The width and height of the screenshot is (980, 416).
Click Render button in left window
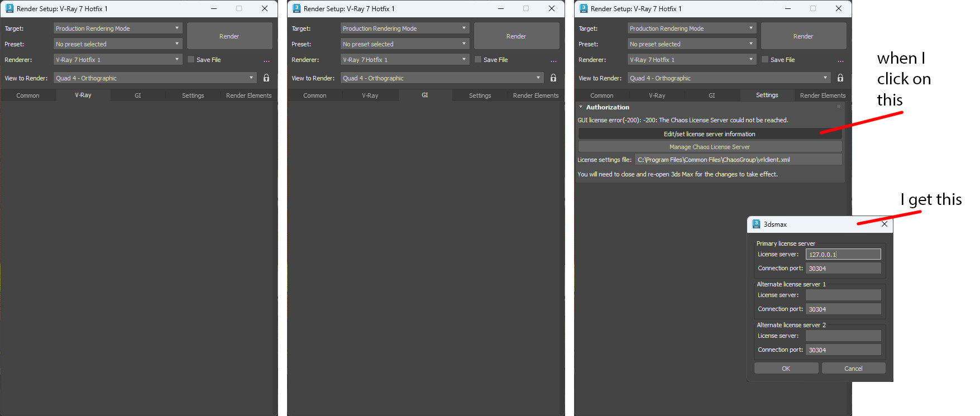[230, 36]
